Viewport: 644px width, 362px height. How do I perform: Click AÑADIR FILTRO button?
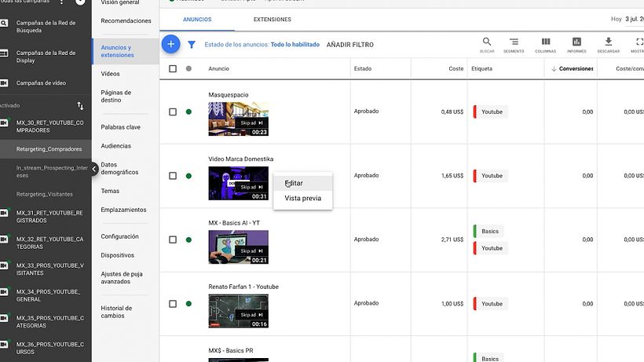point(350,45)
